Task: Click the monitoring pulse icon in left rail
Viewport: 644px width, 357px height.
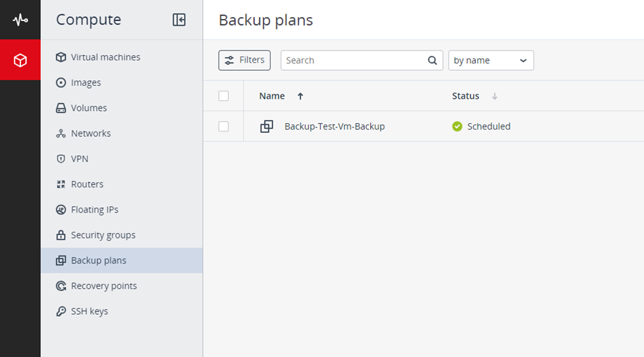Action: pos(20,20)
